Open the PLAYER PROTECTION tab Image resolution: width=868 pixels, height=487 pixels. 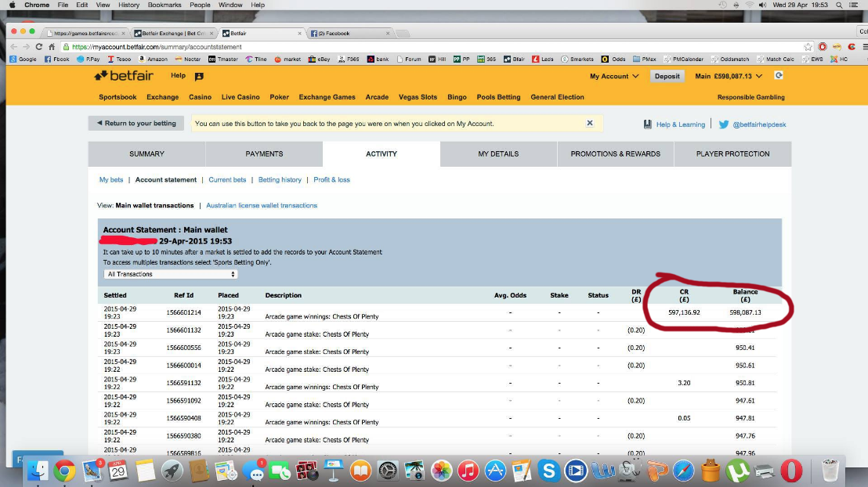click(733, 153)
